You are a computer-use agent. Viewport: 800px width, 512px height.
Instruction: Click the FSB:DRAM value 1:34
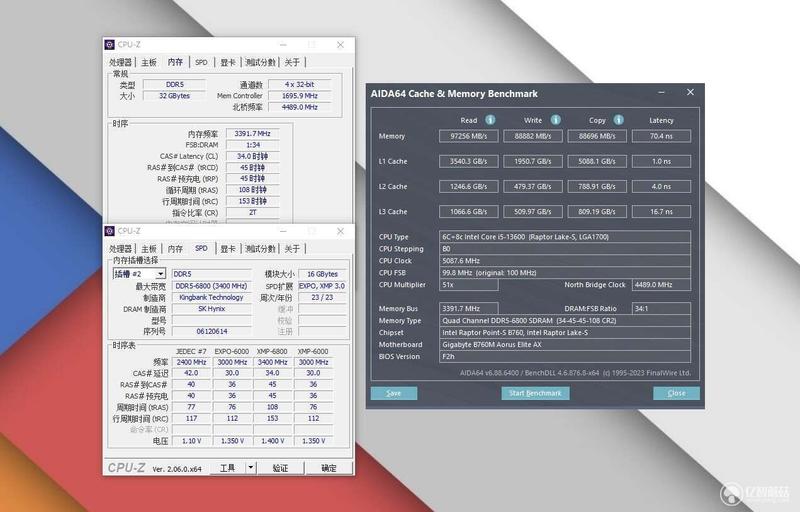coord(253,145)
